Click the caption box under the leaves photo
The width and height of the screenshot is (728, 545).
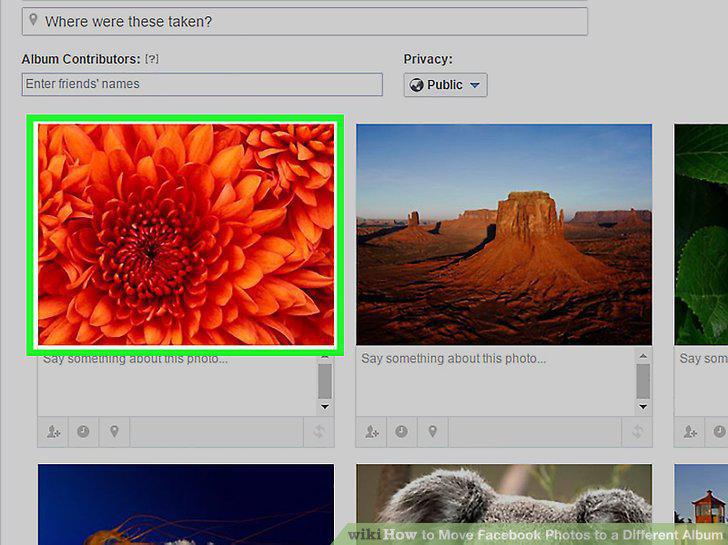click(701, 383)
